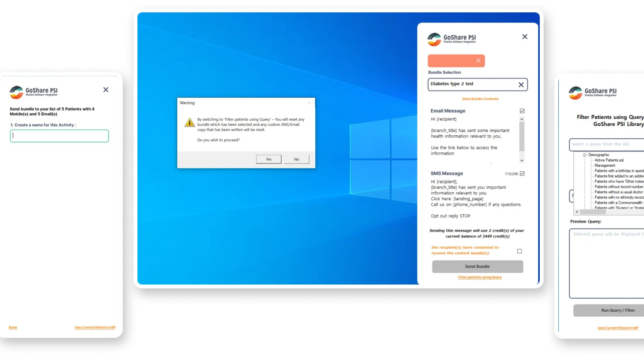
Task: Click the 'Bundle Selection' label
Action: tap(444, 72)
